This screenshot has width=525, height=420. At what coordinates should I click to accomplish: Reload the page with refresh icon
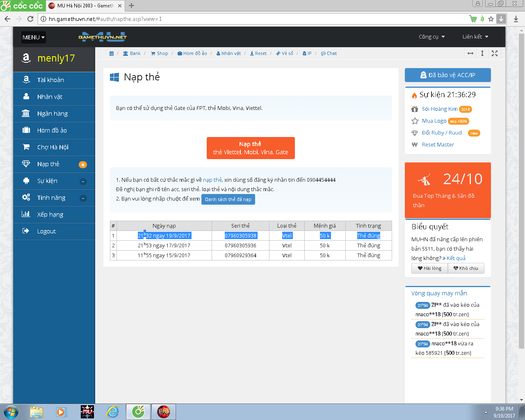(30, 19)
